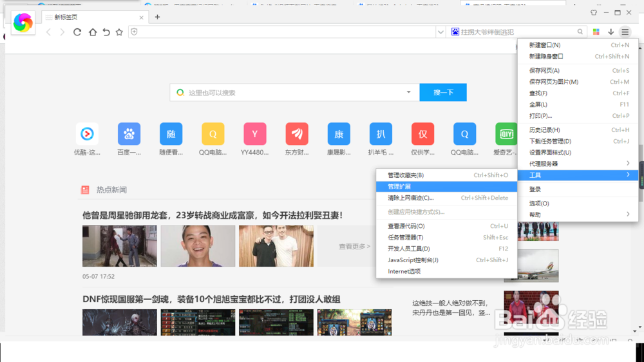Image resolution: width=644 pixels, height=362 pixels.
Task: Click the security shield icon in address bar
Action: pyautogui.click(x=135, y=32)
